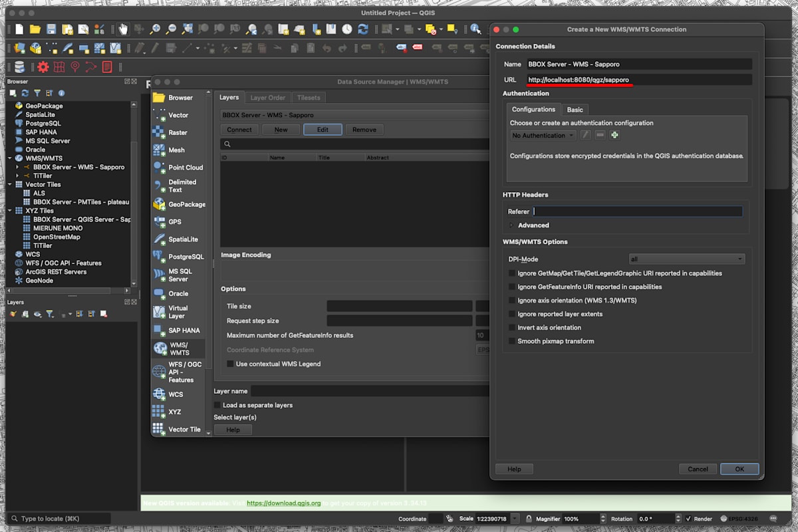This screenshot has height=532, width=798.
Task: Click the Zoom In magnifier tool
Action: pos(155,29)
